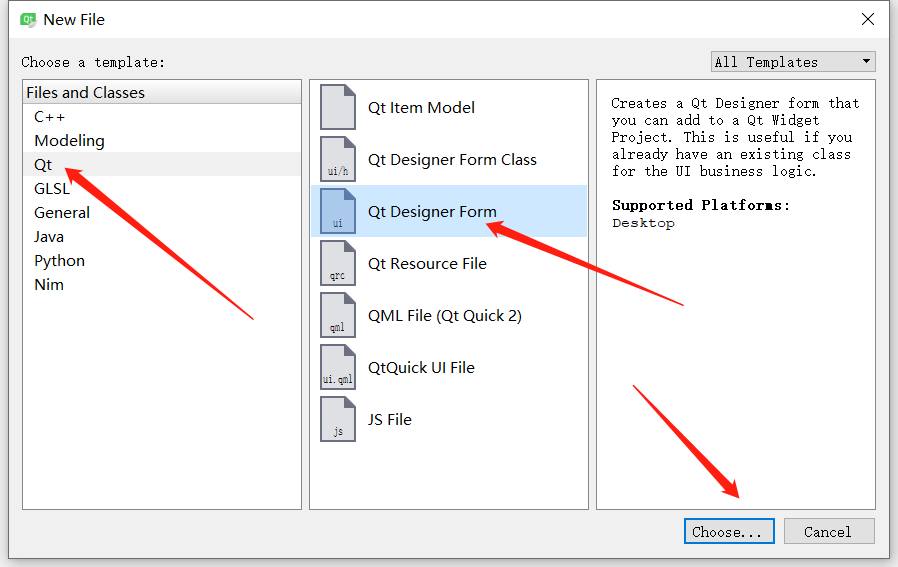Pick QML File (Qt Quick 2) template
The height and width of the screenshot is (567, 898).
pos(449,316)
